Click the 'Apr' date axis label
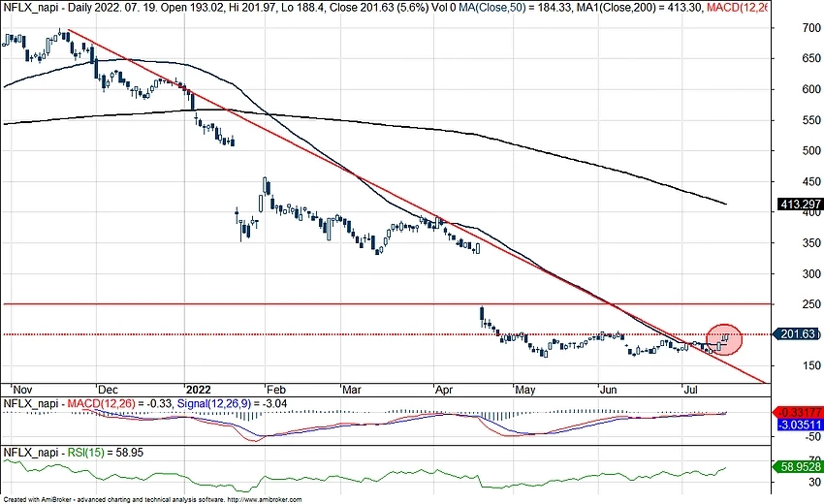Screen dimensions: 824x504 click(x=445, y=390)
